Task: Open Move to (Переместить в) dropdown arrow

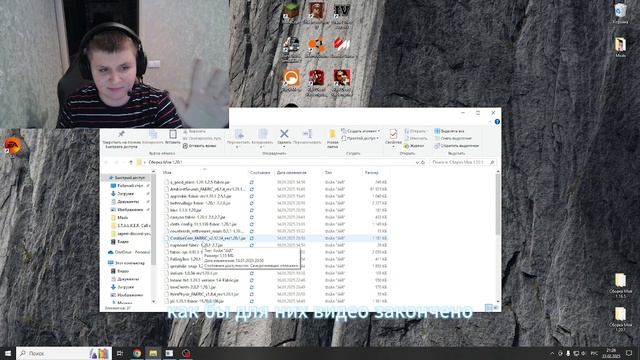Action: point(238,147)
